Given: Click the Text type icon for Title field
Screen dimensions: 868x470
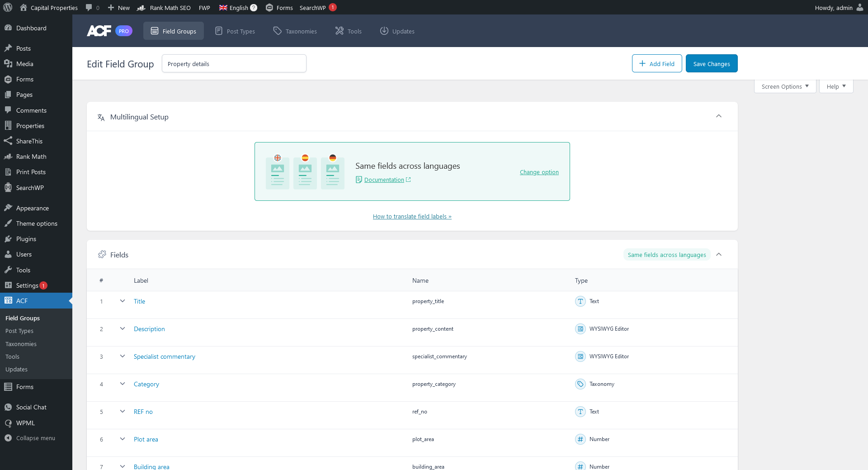Looking at the screenshot, I should (580, 301).
